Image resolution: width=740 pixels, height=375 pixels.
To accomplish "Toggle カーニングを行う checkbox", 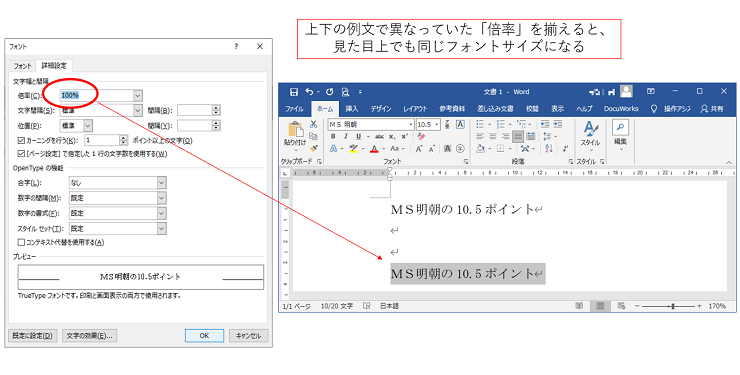I will 21,141.
